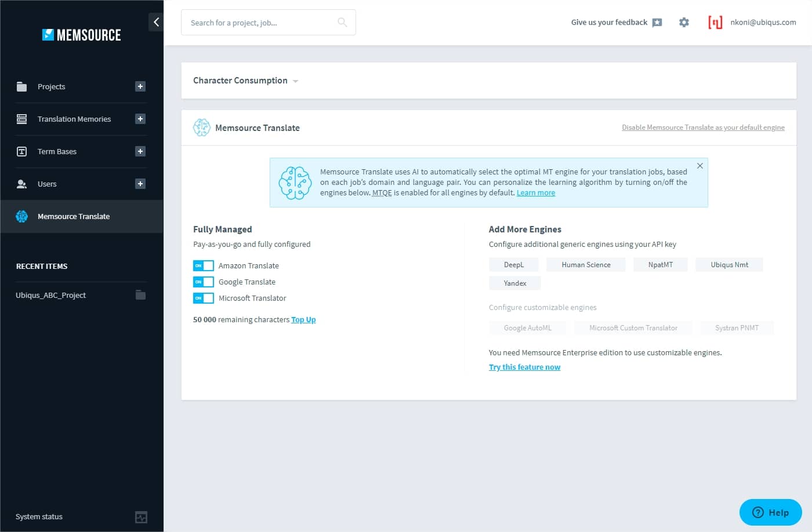The image size is (812, 532).
Task: Add the Ubiqus Nmt engine
Action: [729, 265]
